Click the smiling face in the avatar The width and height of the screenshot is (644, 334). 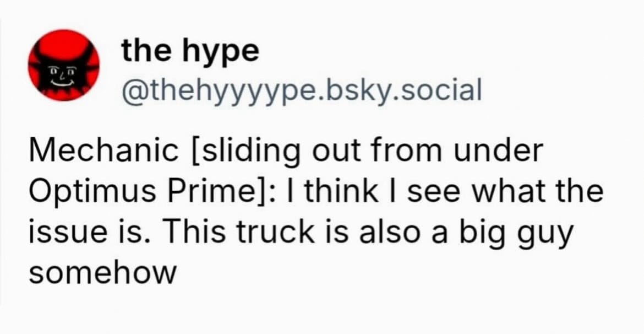[x=63, y=74]
